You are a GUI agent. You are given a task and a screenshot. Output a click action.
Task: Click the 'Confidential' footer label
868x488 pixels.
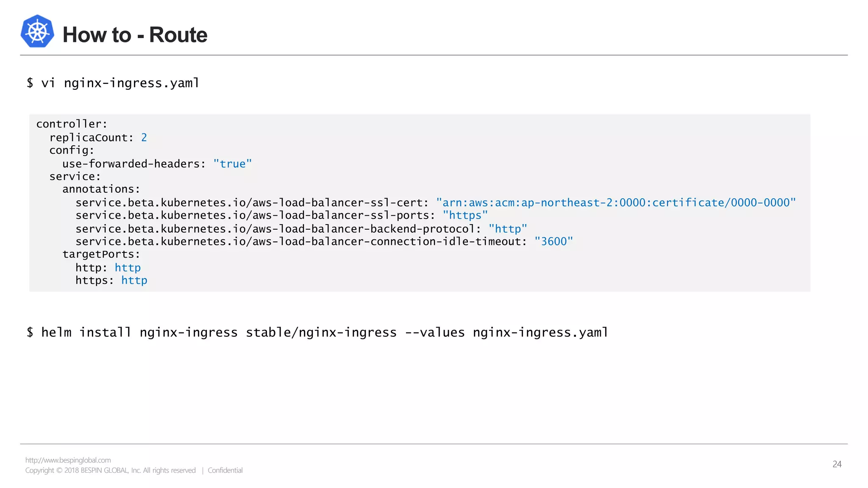[x=225, y=470]
